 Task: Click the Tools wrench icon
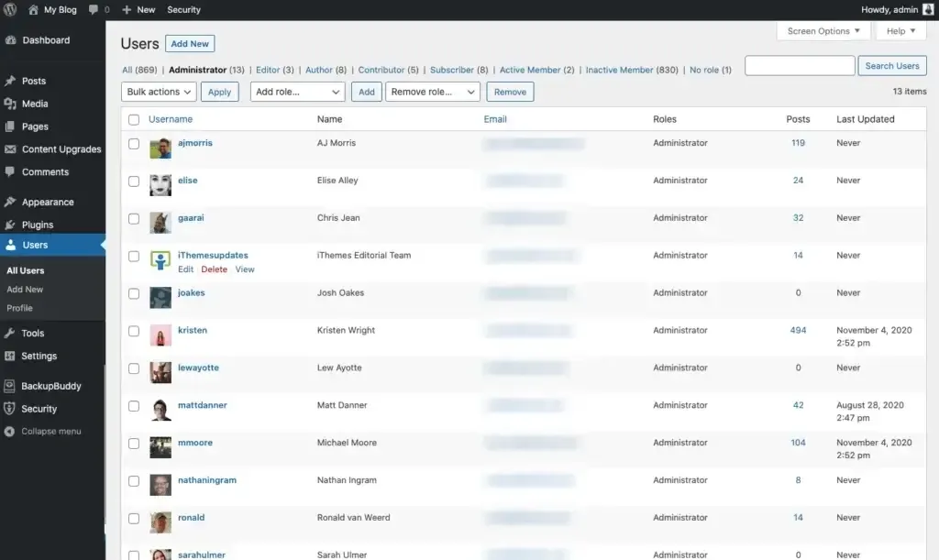(x=10, y=334)
